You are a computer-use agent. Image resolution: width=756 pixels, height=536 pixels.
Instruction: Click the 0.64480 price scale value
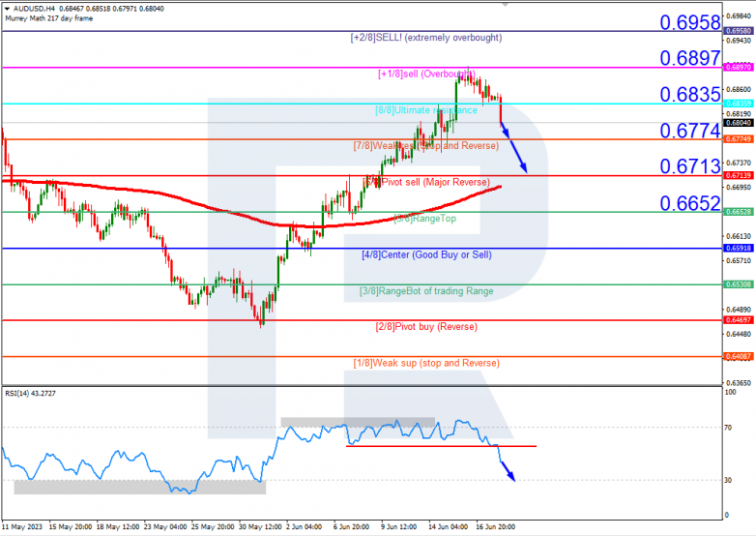[x=739, y=334]
